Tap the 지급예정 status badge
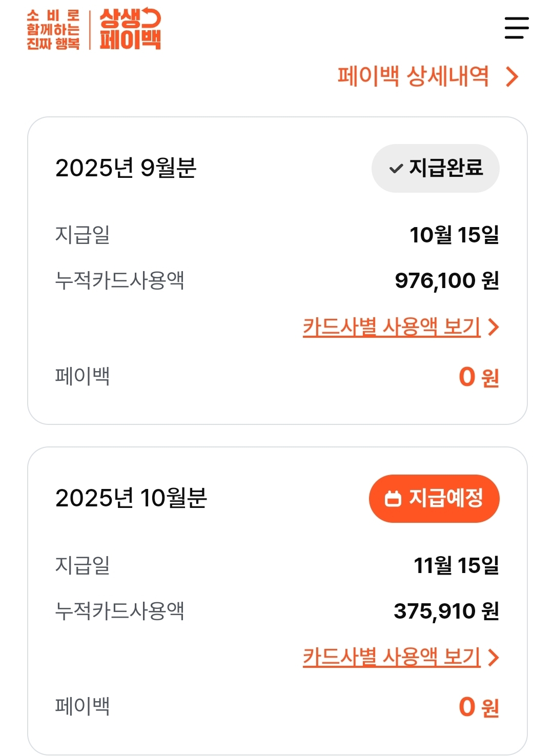The height and width of the screenshot is (756, 553). click(434, 498)
